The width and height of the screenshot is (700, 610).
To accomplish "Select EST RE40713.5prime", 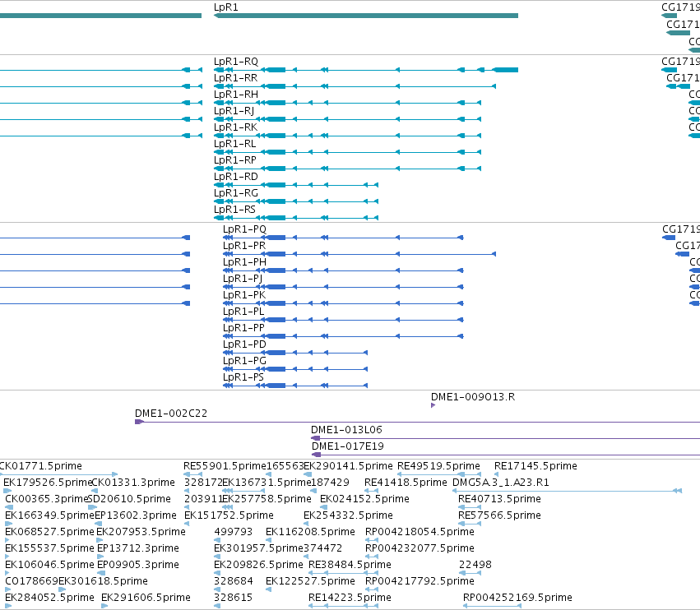I will [x=499, y=499].
